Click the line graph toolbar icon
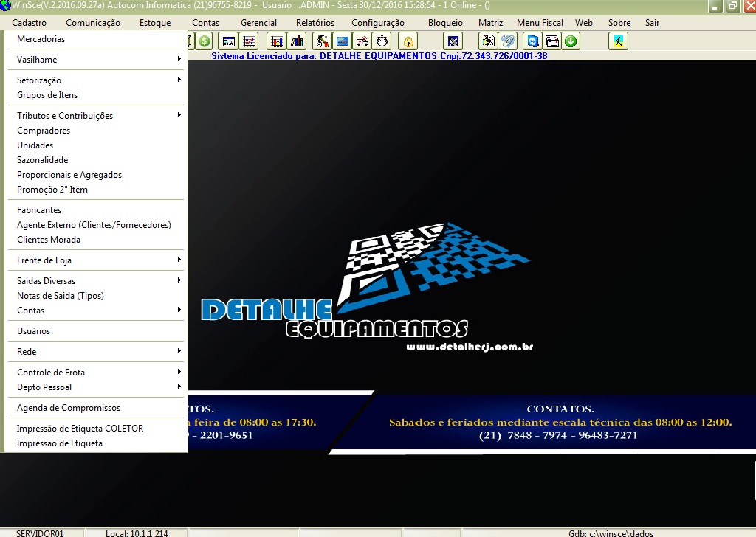The image size is (756, 537). pos(249,41)
